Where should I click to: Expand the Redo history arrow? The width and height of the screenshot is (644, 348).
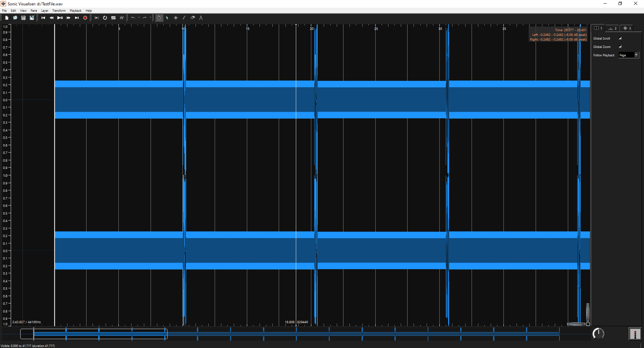click(x=150, y=18)
